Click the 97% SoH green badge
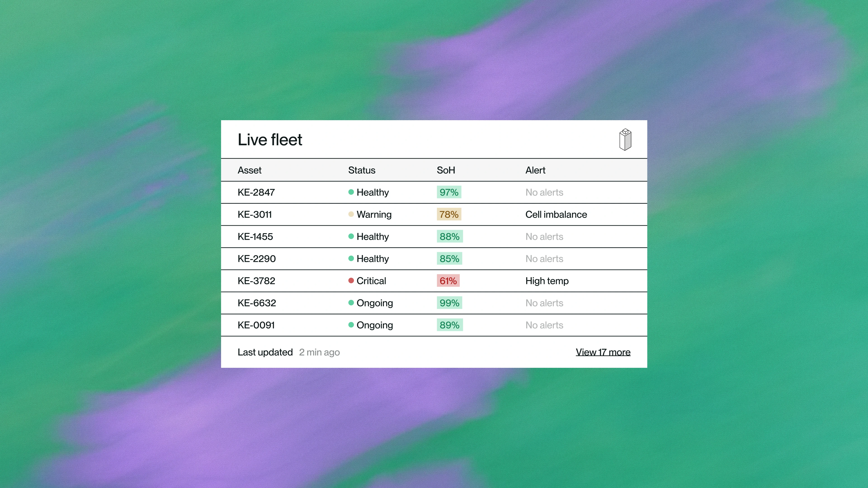868x488 pixels. 448,192
